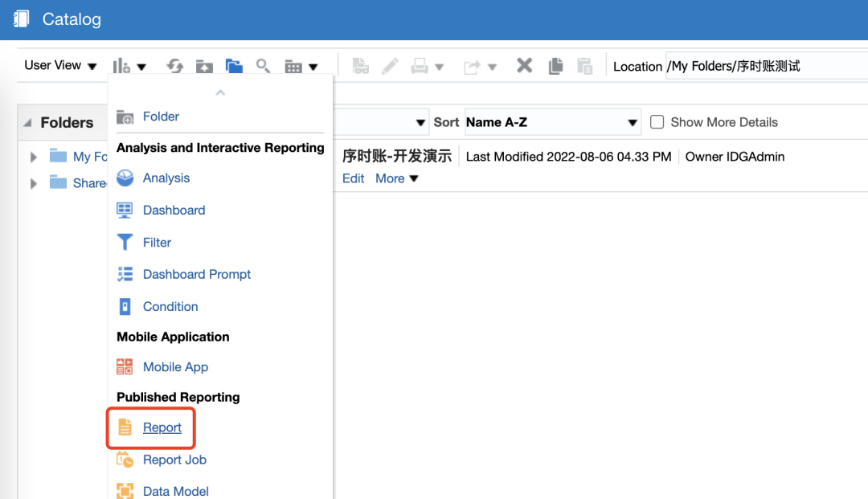Select My Folders in tree
868x499 pixels.
pos(90,157)
